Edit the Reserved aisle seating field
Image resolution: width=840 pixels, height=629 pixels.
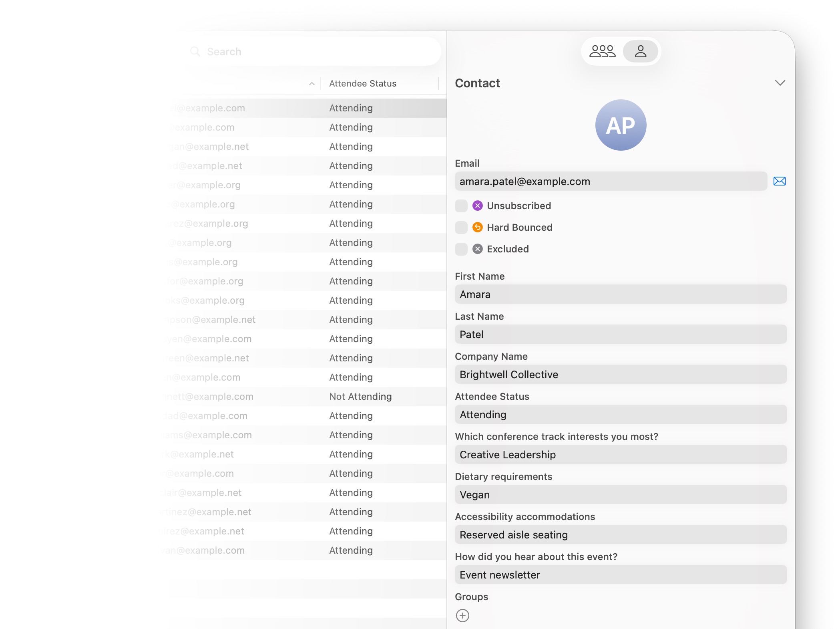coord(621,534)
